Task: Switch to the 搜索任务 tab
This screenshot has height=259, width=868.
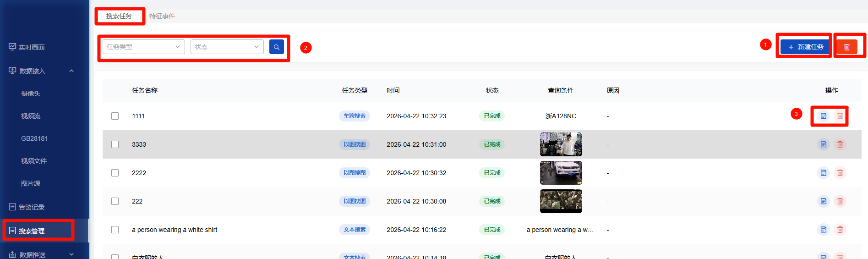Action: (119, 16)
